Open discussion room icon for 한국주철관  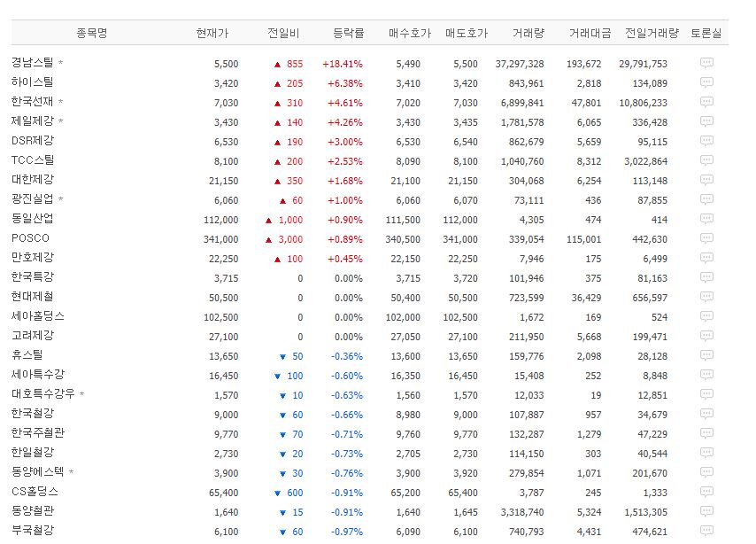706,433
